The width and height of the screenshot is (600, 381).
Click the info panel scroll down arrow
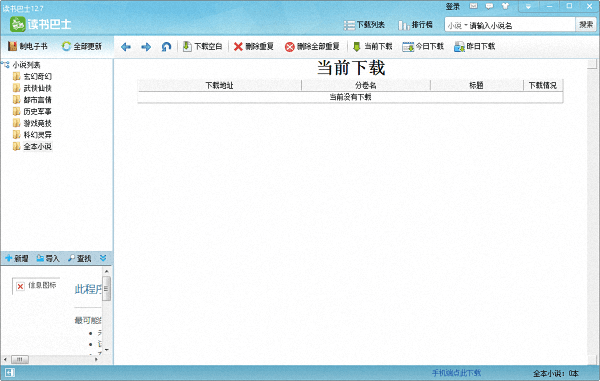point(106,349)
